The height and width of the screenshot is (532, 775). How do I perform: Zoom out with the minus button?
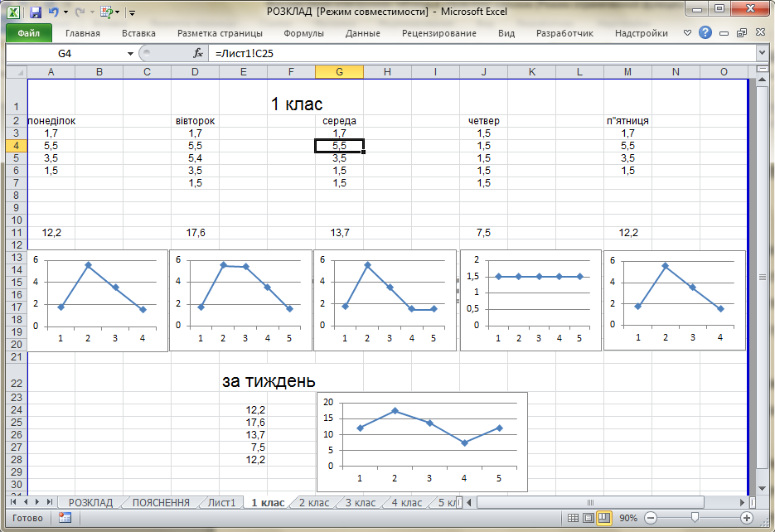point(651,518)
